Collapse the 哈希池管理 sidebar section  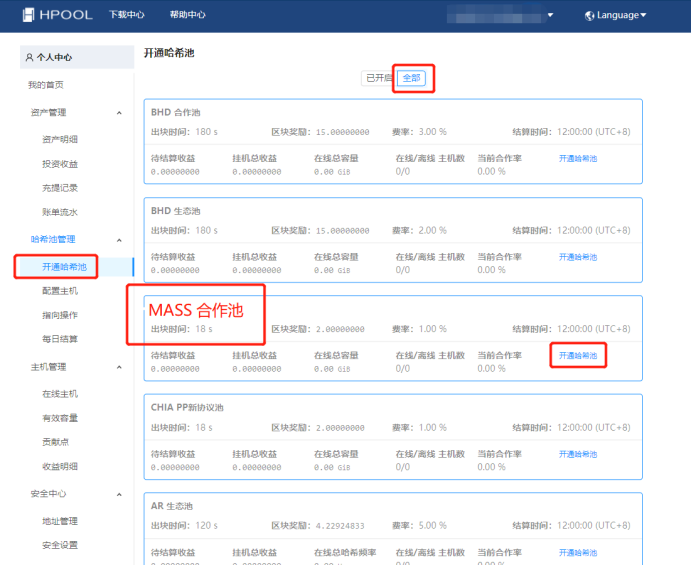click(120, 240)
